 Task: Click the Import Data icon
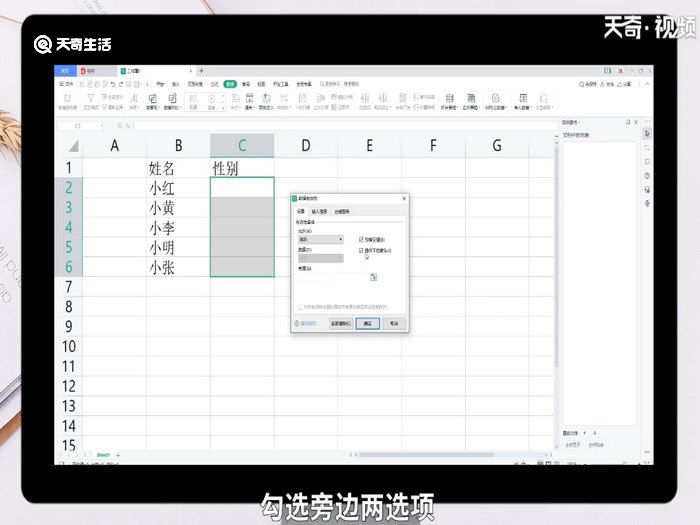pyautogui.click(x=523, y=98)
